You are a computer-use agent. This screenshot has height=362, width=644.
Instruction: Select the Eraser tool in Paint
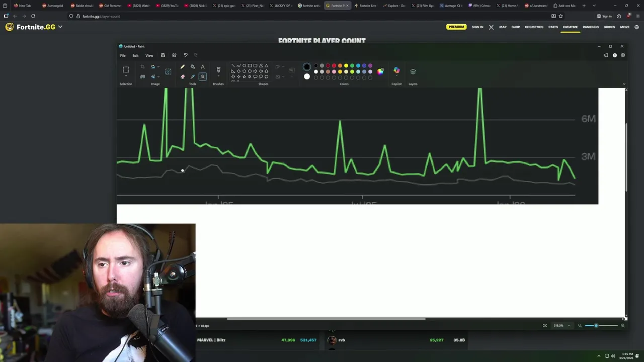(x=183, y=77)
